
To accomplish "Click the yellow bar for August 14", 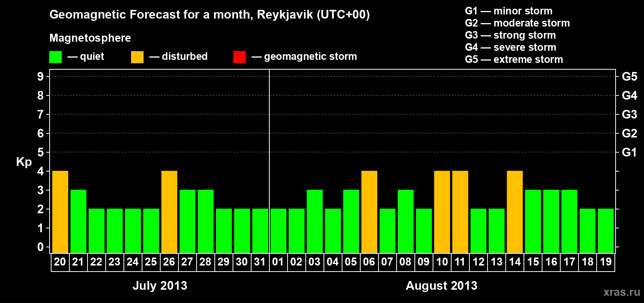I will point(515,212).
